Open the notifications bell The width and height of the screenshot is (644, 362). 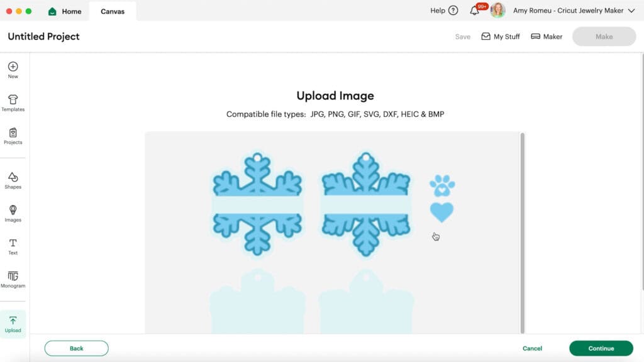pyautogui.click(x=474, y=11)
